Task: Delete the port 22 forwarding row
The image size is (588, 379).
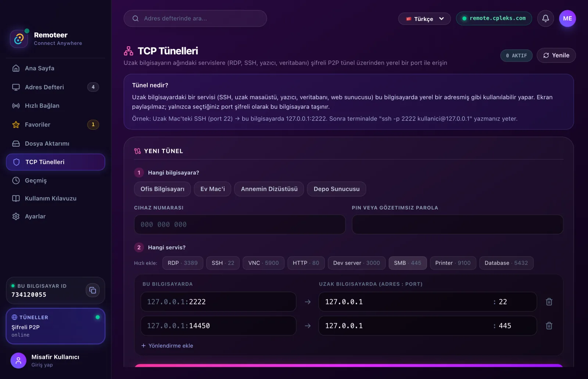Action: tap(549, 302)
